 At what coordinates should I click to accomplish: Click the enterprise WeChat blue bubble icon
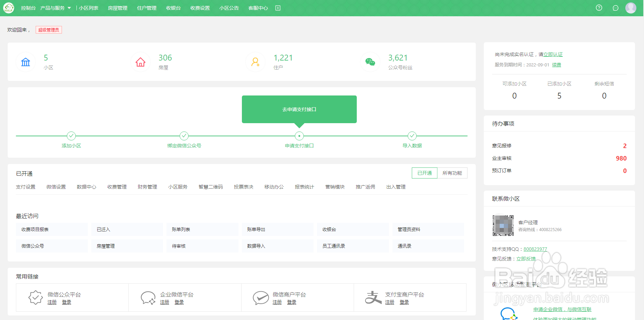click(509, 314)
